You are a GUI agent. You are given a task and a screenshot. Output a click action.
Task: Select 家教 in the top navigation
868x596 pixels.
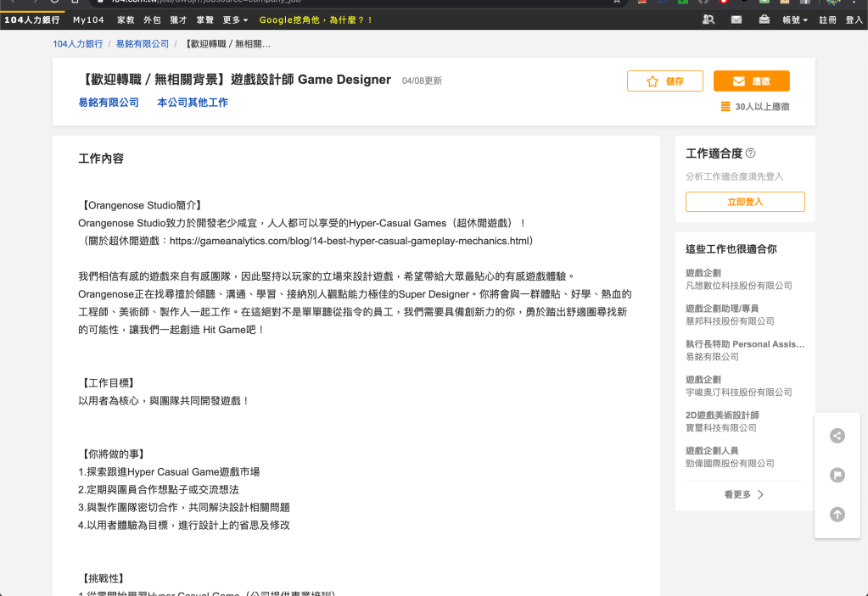(x=126, y=19)
